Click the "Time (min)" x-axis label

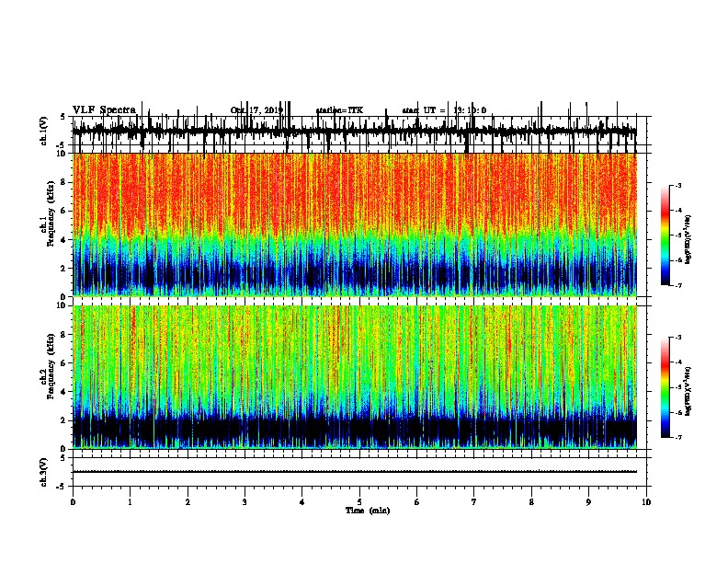tap(368, 511)
